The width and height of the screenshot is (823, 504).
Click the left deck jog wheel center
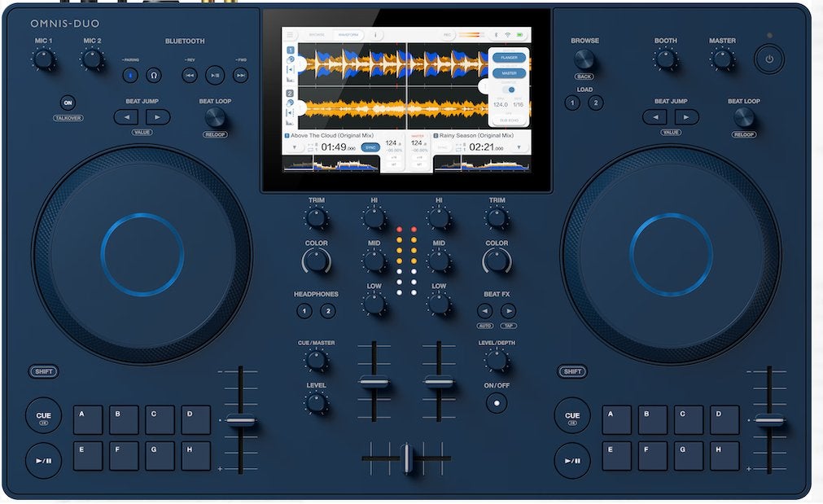(x=142, y=255)
